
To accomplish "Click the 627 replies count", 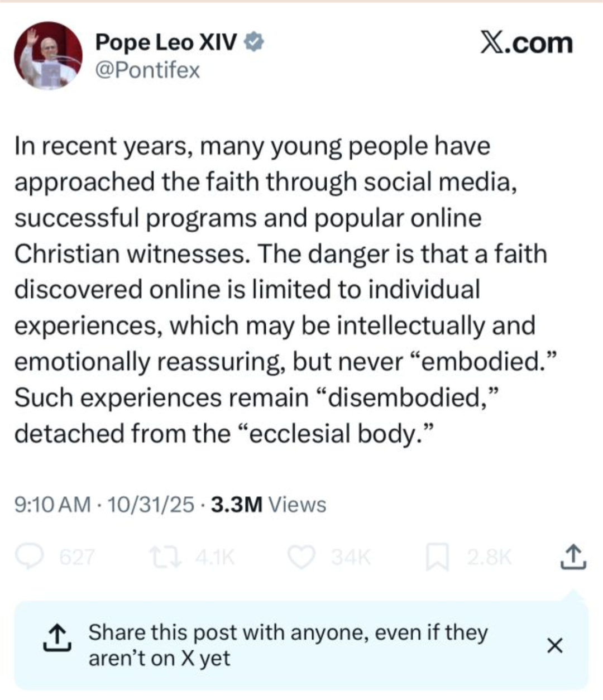I will pyautogui.click(x=77, y=557).
